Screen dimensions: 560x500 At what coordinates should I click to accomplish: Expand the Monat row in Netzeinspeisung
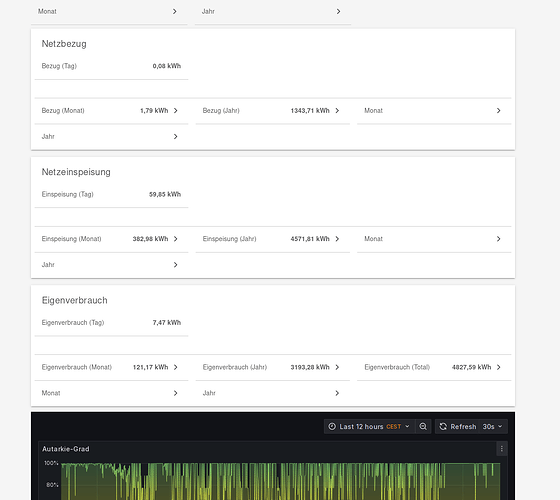coord(434,239)
